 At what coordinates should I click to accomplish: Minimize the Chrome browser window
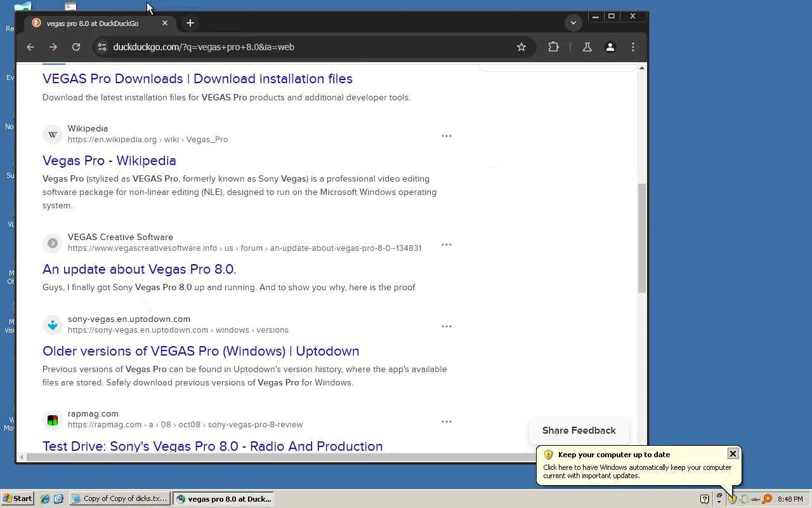[595, 17]
